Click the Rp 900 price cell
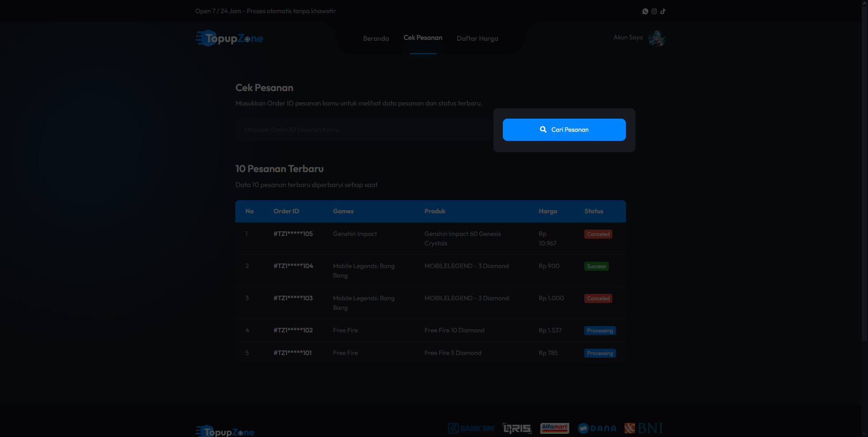The height and width of the screenshot is (437, 868). click(x=549, y=266)
